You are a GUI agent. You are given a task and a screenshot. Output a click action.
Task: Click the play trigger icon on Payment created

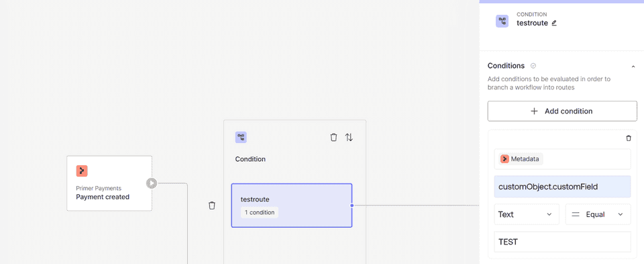pos(152,183)
